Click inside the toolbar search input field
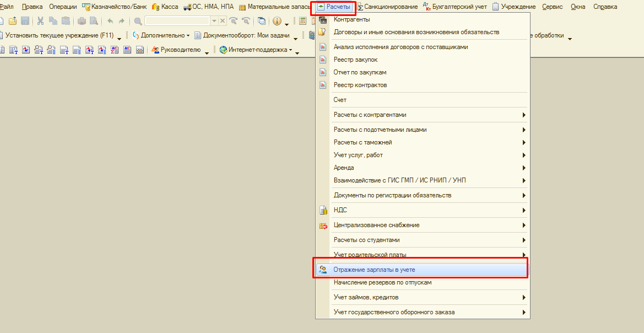The image size is (644, 333). point(176,21)
